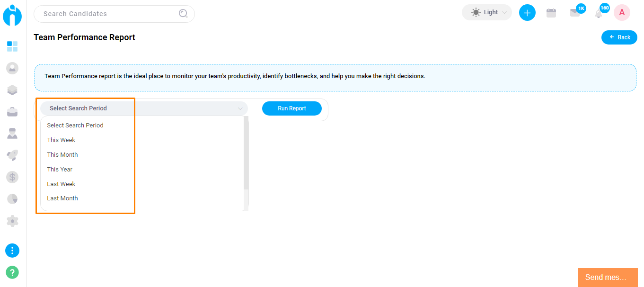Open the Send message chat button

[x=608, y=278]
